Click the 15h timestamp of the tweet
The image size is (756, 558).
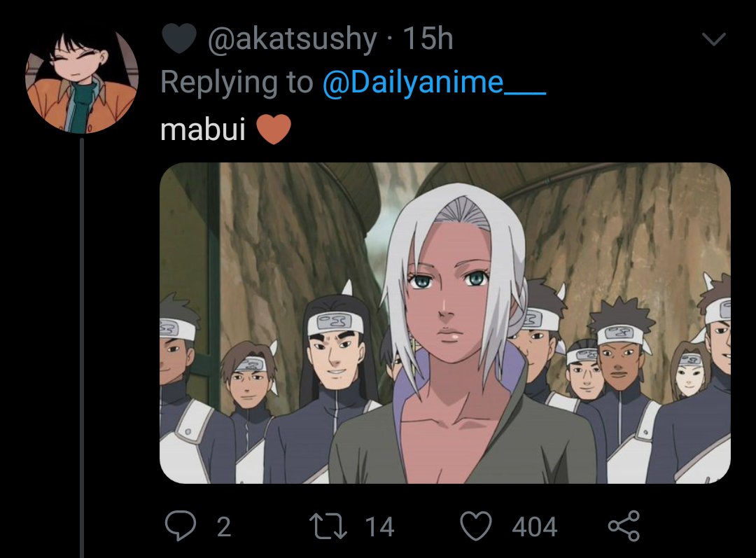click(x=428, y=39)
